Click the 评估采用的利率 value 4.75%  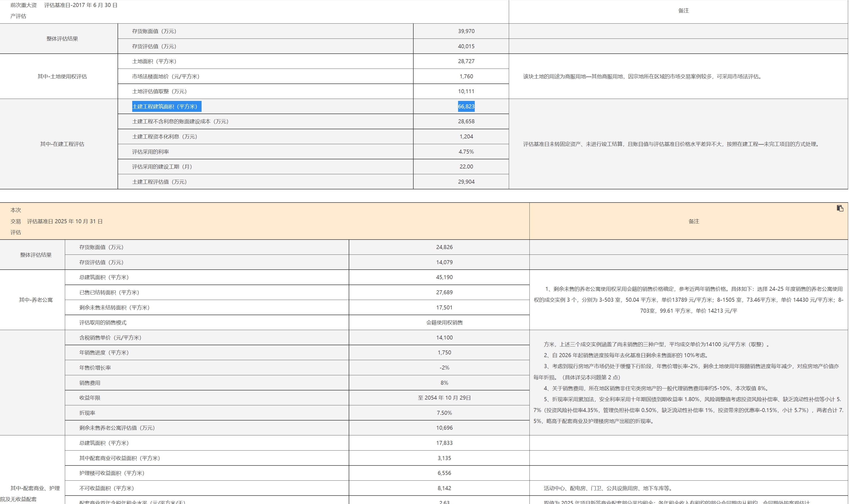[x=466, y=152]
